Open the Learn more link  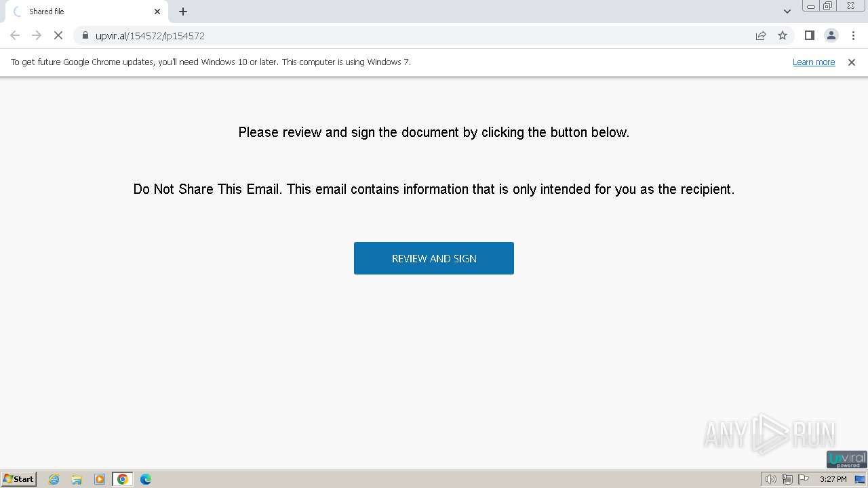814,62
